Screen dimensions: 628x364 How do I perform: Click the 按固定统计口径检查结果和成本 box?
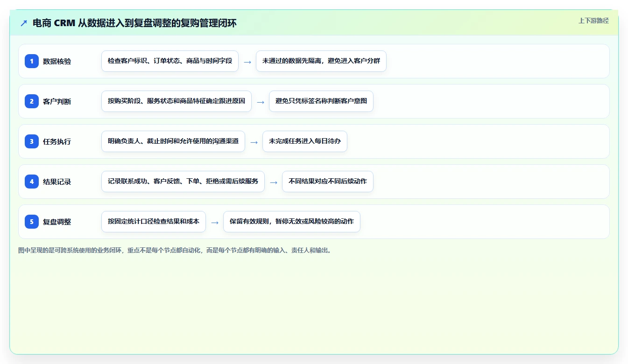[x=154, y=222]
